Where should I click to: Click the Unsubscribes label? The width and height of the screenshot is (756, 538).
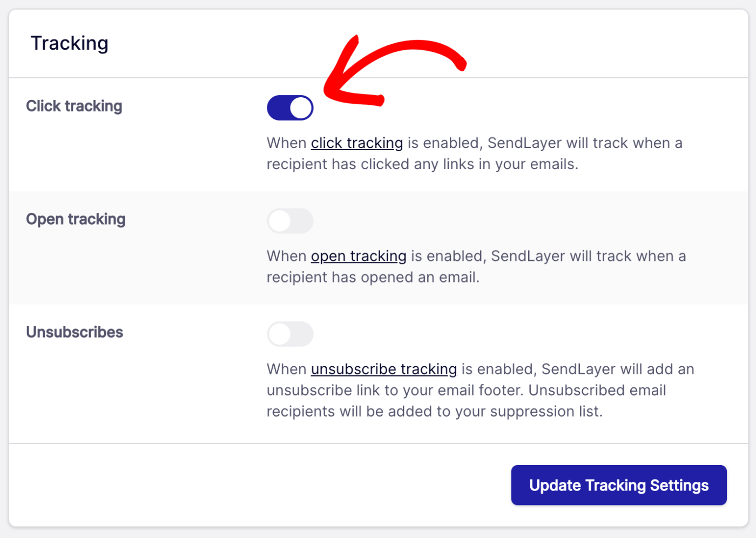click(x=75, y=332)
